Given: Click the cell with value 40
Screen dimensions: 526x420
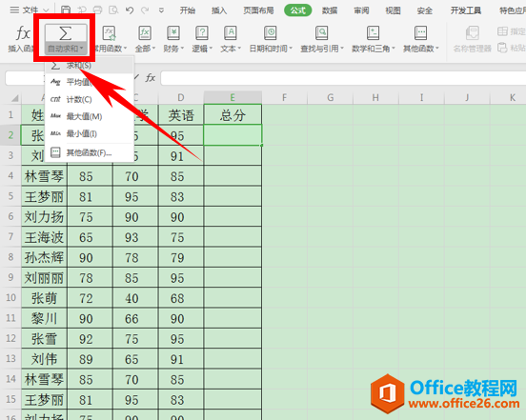Looking at the screenshot, I should click(x=135, y=298).
